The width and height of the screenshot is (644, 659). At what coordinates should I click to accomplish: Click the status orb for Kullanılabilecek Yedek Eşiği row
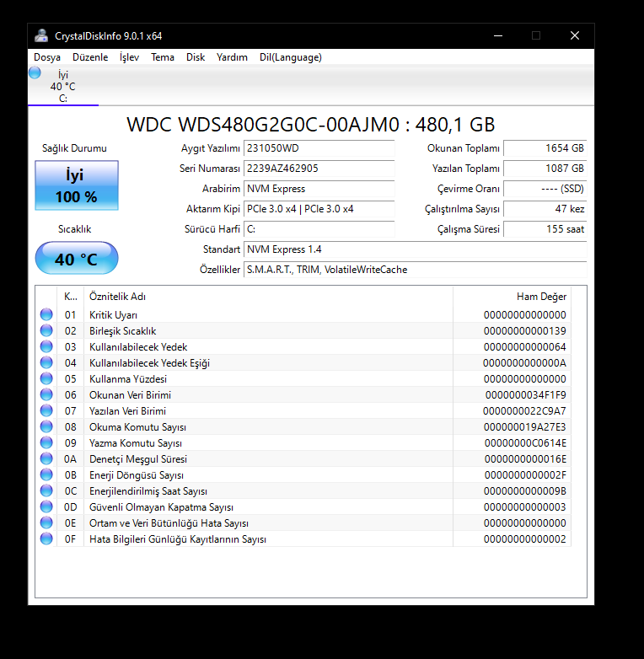(x=46, y=362)
